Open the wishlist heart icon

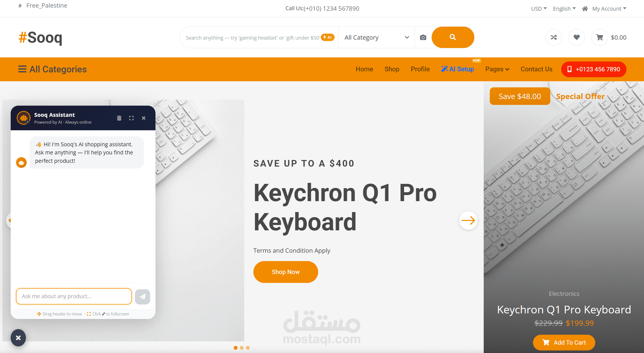click(x=576, y=38)
